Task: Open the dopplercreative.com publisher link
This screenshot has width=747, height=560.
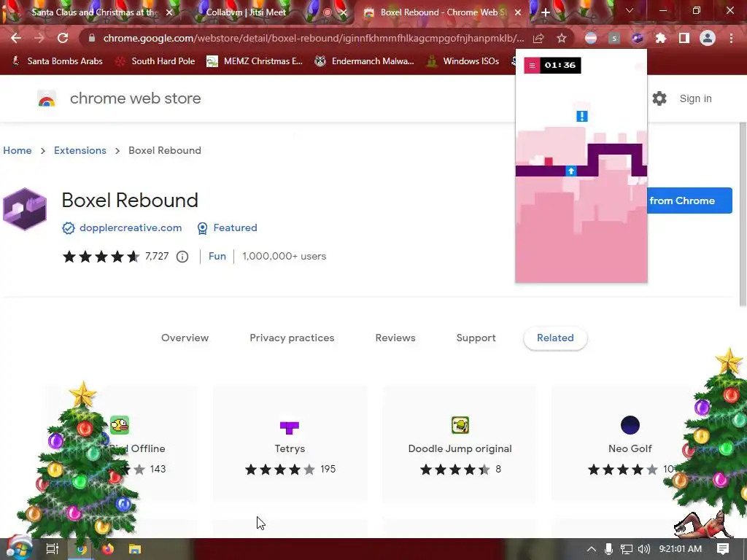Action: (131, 228)
